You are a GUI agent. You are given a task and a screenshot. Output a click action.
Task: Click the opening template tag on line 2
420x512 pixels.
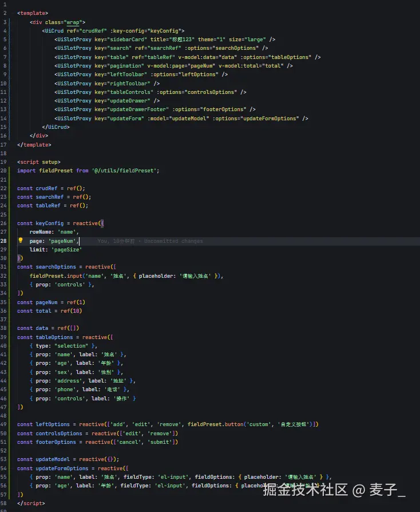pos(33,13)
